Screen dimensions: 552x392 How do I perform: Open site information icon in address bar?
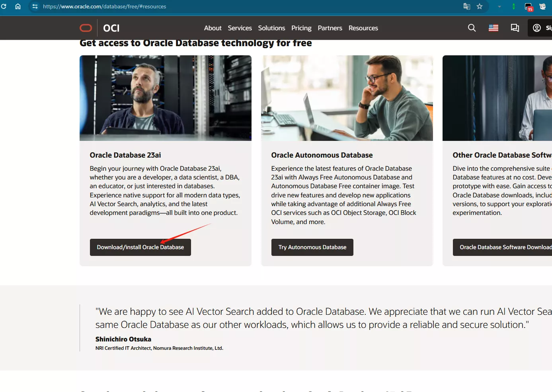pos(35,6)
